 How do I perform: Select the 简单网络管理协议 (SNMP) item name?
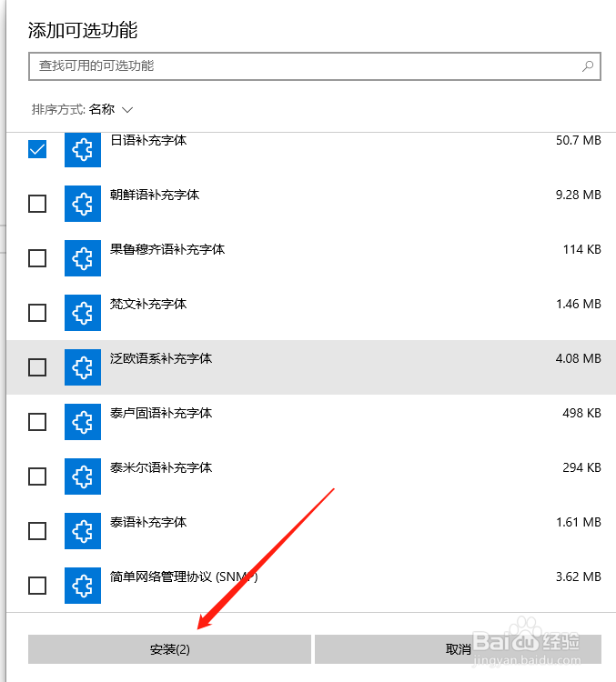pos(184,577)
